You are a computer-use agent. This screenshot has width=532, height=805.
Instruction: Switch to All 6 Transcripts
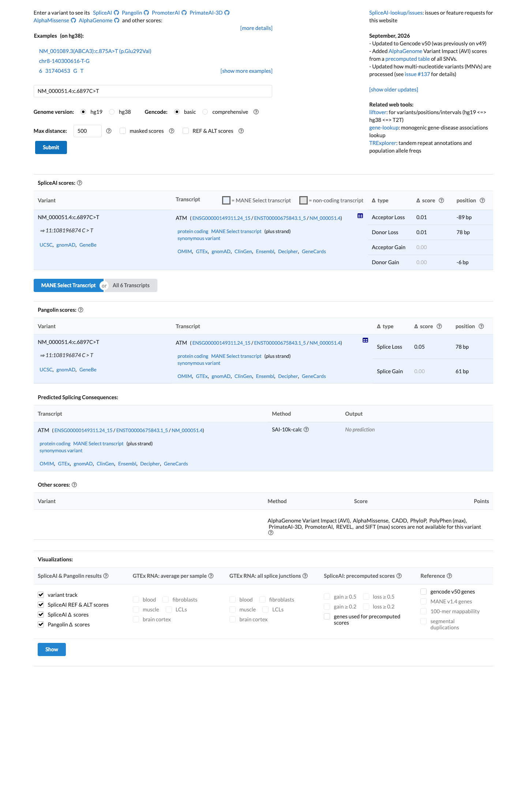[131, 285]
